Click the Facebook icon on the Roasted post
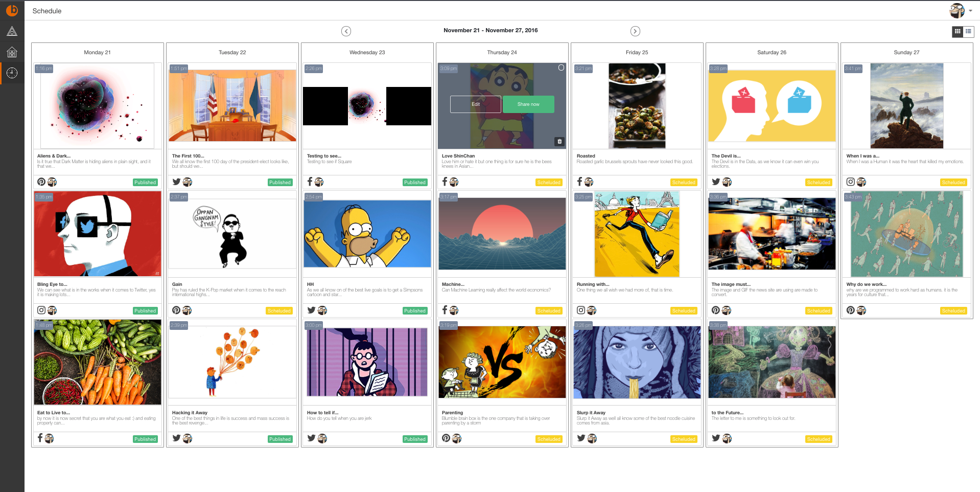Viewport: 980px width, 492px height. 579,182
